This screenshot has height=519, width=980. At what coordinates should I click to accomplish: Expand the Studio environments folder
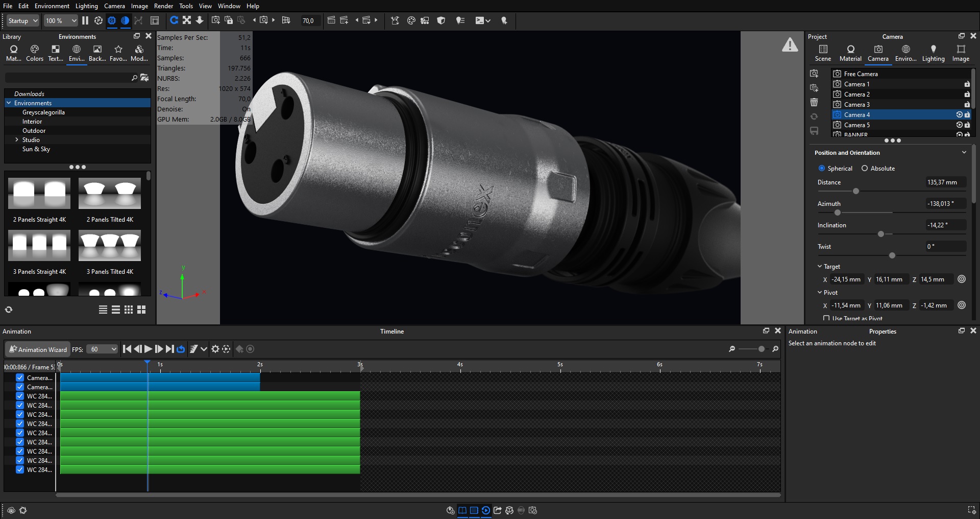[17, 139]
